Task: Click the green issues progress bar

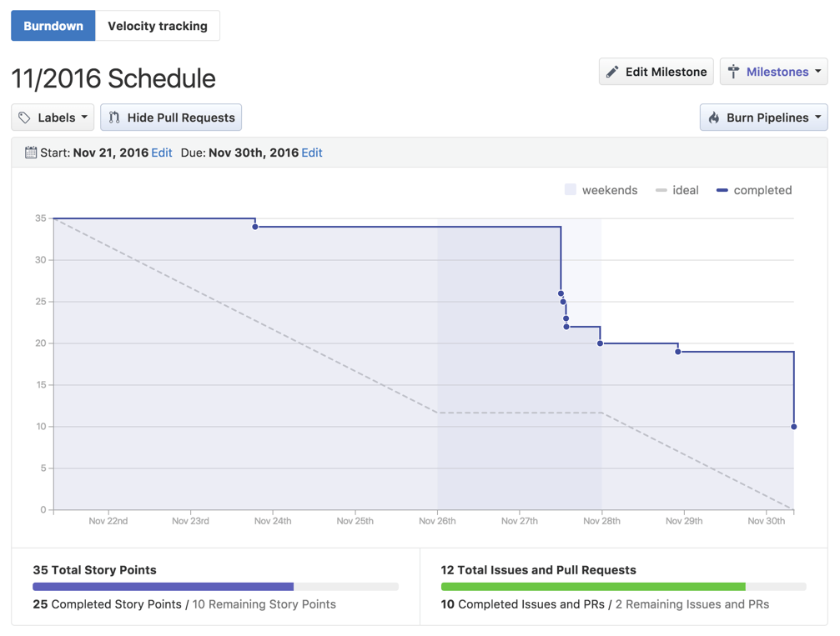Action: point(592,587)
